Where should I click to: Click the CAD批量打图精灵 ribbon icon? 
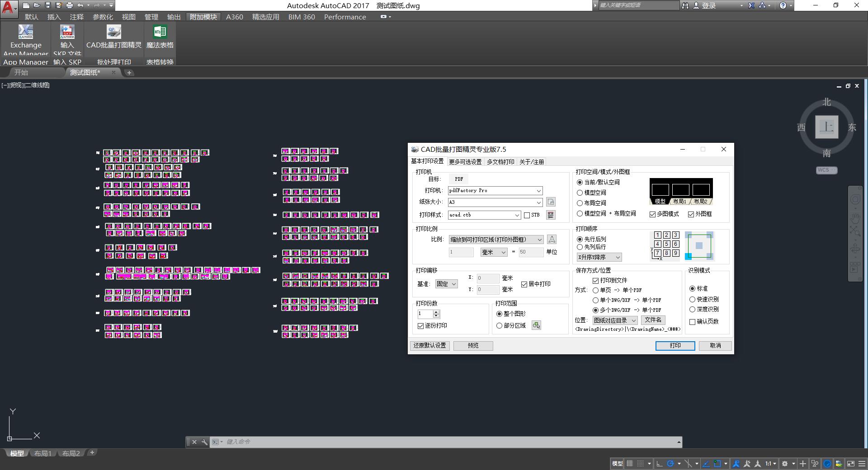pyautogui.click(x=113, y=32)
